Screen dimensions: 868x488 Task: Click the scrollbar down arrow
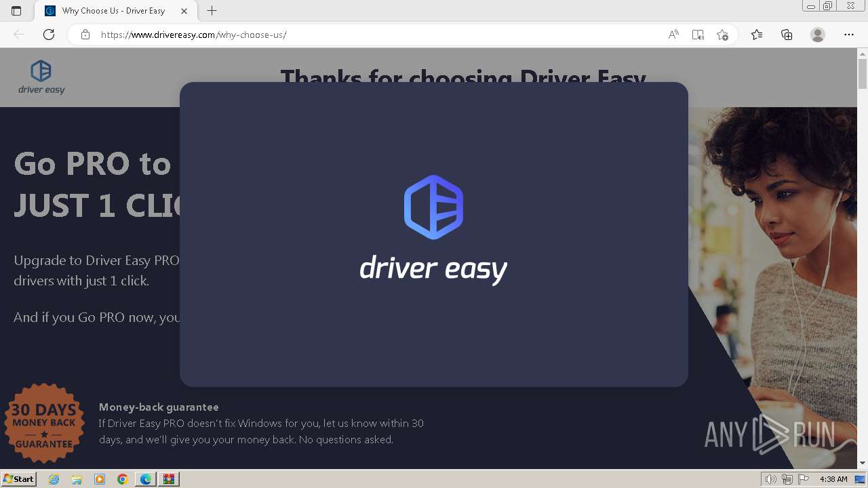click(x=863, y=464)
